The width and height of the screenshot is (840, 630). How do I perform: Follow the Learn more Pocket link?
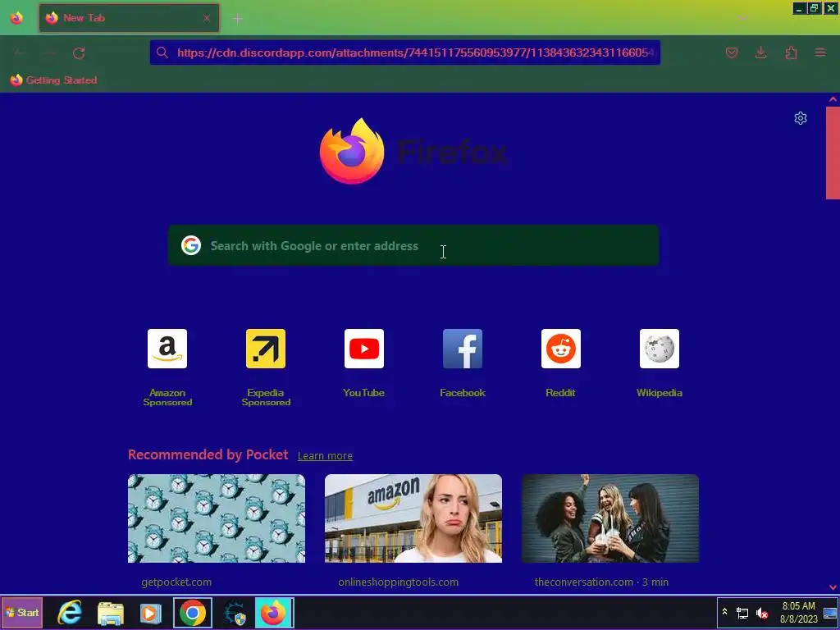coord(325,456)
